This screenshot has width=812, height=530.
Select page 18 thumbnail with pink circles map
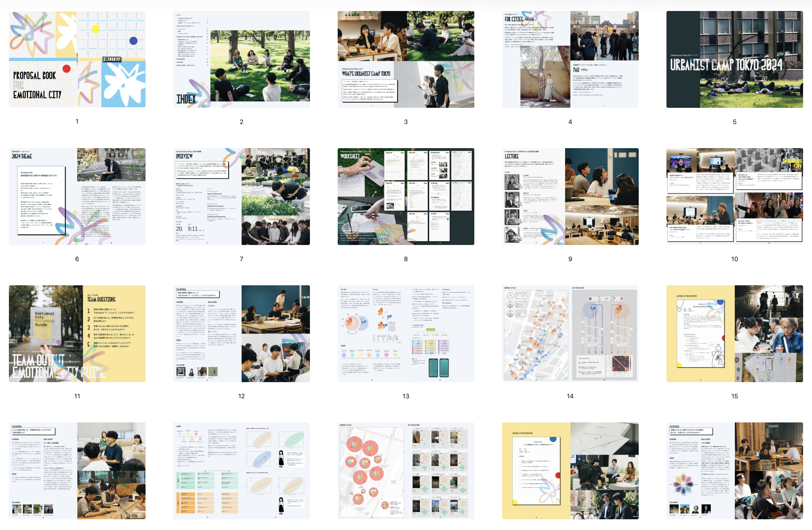click(x=406, y=471)
